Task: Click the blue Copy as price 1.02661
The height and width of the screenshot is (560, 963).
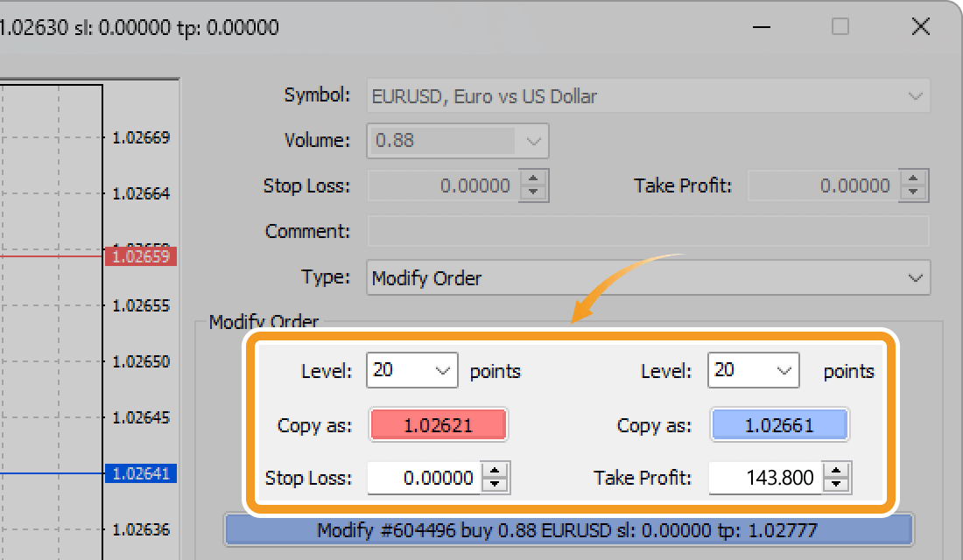Action: click(x=779, y=424)
